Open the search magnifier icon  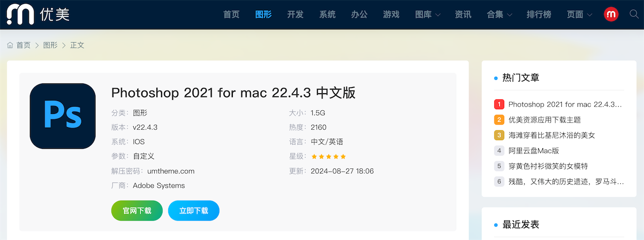[x=634, y=14]
